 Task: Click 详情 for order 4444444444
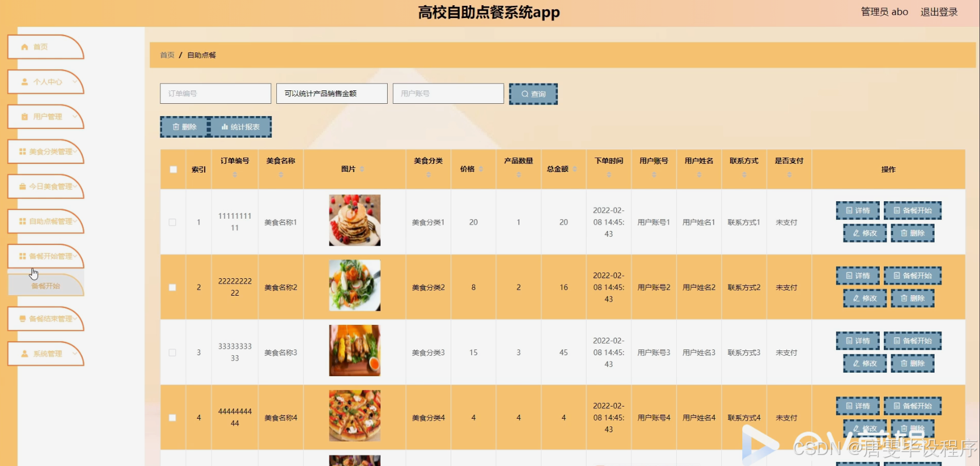click(x=858, y=406)
